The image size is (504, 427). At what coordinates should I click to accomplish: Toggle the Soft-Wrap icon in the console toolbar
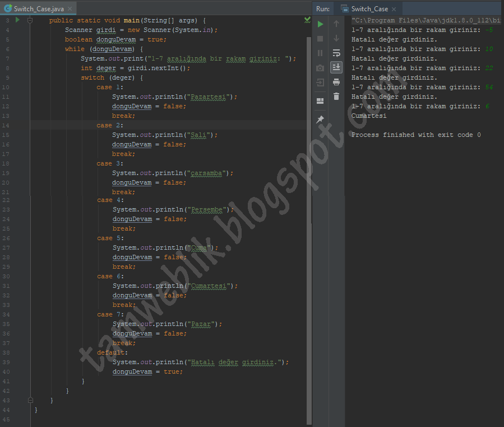[x=336, y=53]
